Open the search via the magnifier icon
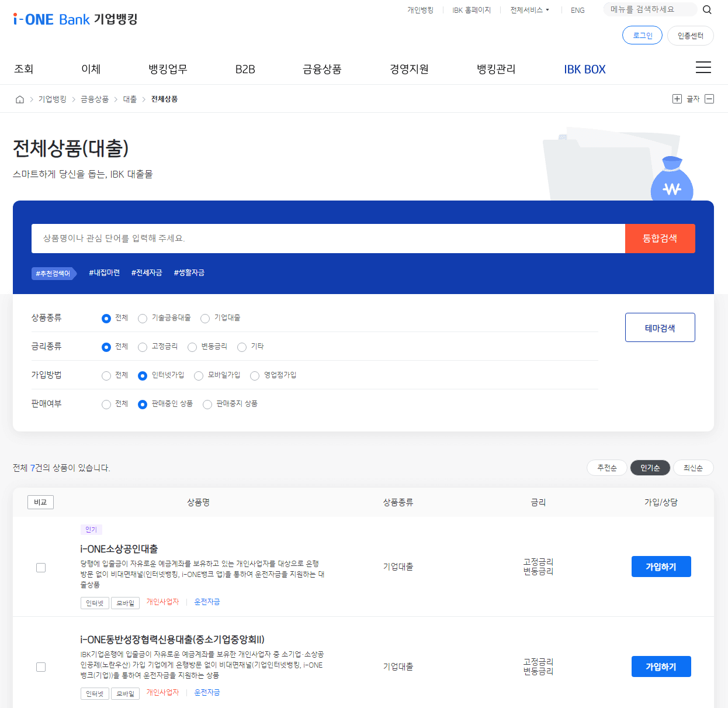This screenshot has height=708, width=728. (x=707, y=9)
